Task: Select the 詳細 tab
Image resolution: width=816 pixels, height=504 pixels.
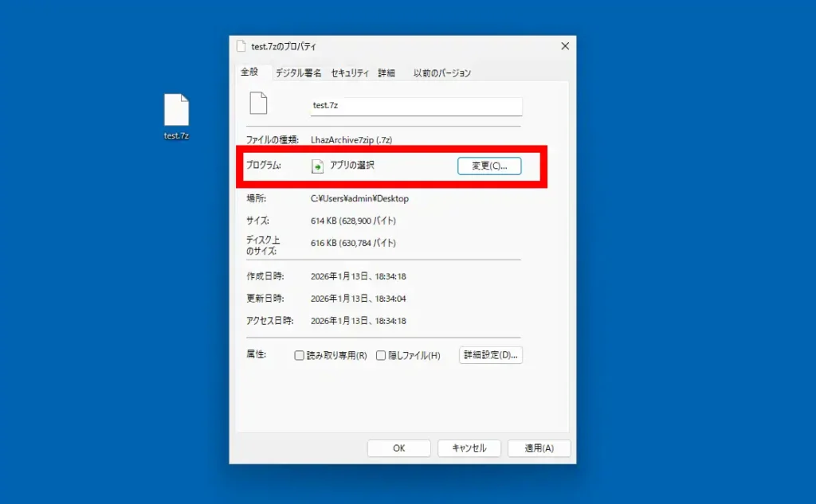Action: pyautogui.click(x=386, y=72)
